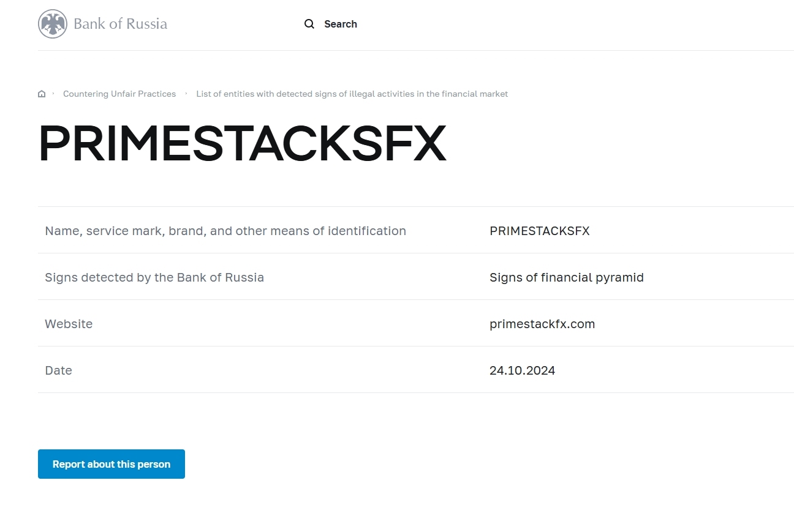This screenshot has width=794, height=532.
Task: Select the Signs of financial pyramid value
Action: point(566,277)
